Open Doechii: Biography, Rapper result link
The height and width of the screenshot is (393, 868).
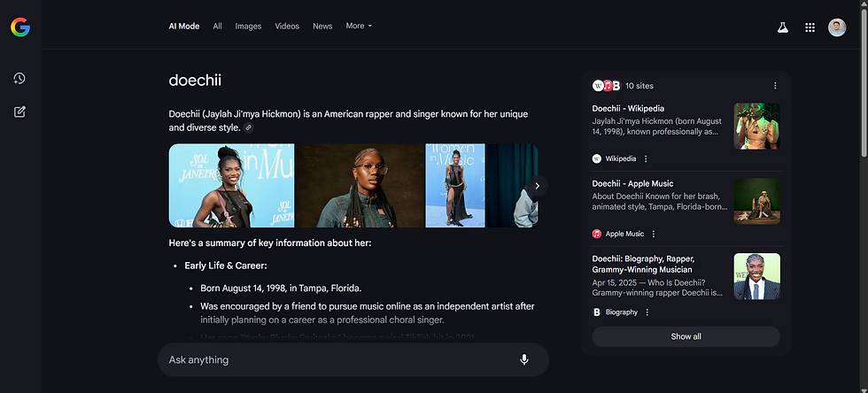pyautogui.click(x=642, y=264)
